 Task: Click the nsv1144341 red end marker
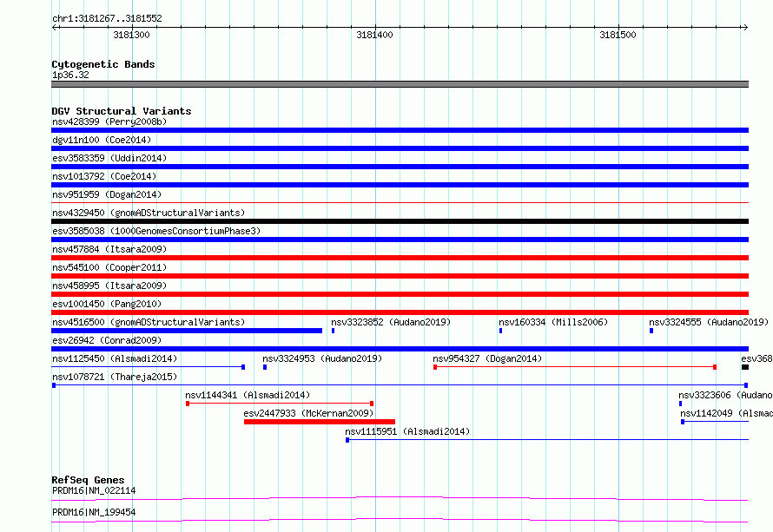(x=372, y=404)
